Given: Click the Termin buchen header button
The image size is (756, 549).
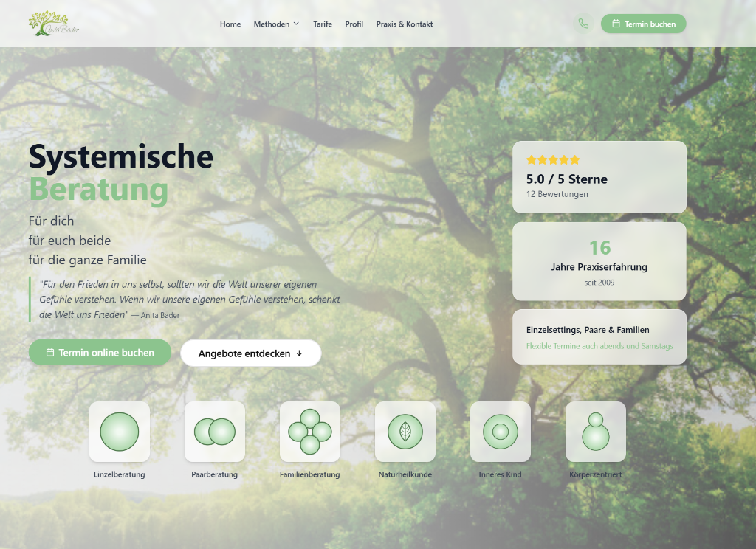Looking at the screenshot, I should 643,24.
